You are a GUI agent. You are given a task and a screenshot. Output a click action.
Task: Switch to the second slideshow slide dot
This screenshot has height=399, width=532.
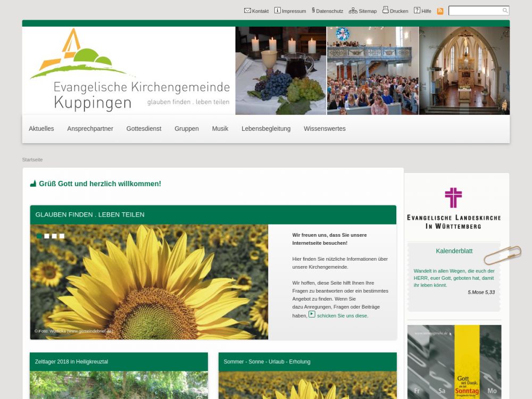point(47,236)
